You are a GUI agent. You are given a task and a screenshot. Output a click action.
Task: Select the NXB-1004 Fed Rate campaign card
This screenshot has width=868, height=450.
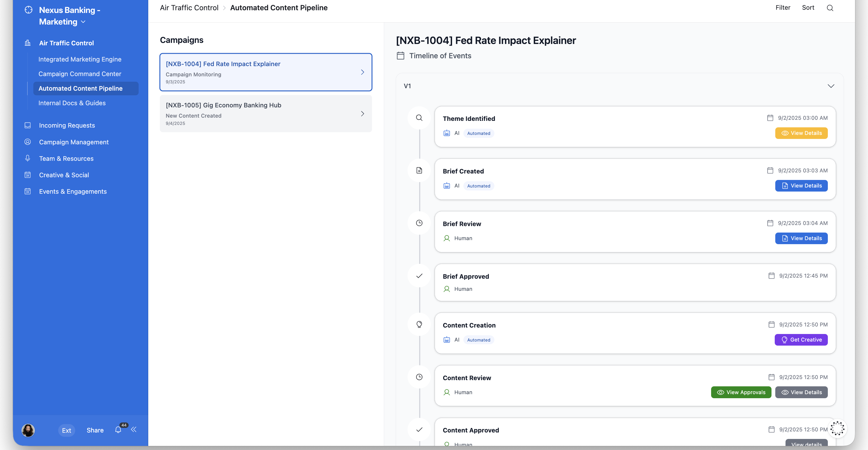point(266,72)
